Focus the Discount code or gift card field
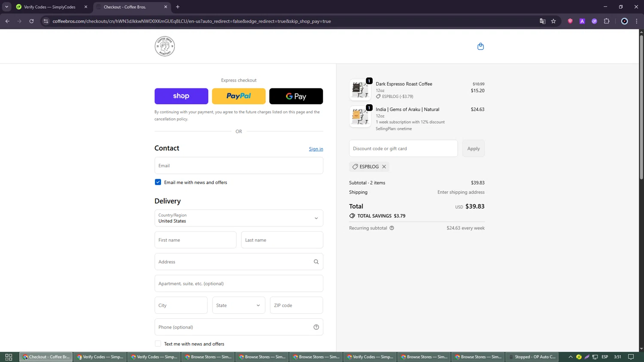 coord(403,148)
